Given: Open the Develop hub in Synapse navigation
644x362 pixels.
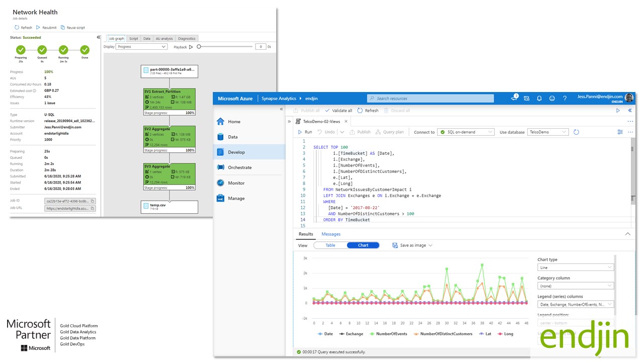Looking at the screenshot, I should pyautogui.click(x=249, y=152).
